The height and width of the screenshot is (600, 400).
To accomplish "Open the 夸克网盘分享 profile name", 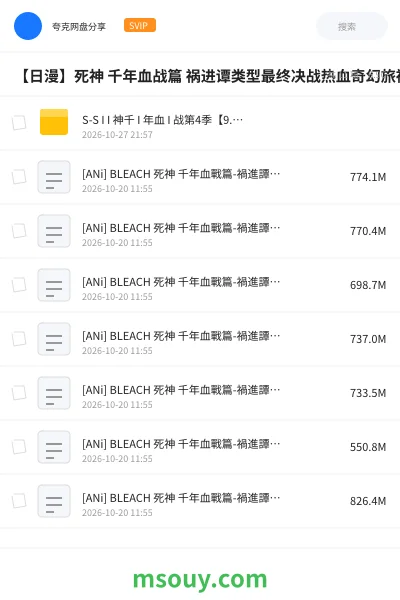I will point(79,26).
